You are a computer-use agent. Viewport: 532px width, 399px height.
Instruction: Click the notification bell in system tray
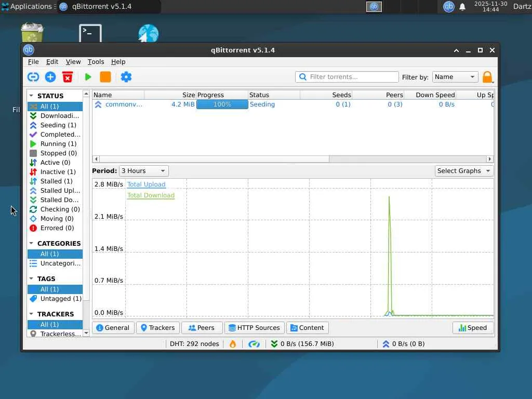tap(462, 7)
